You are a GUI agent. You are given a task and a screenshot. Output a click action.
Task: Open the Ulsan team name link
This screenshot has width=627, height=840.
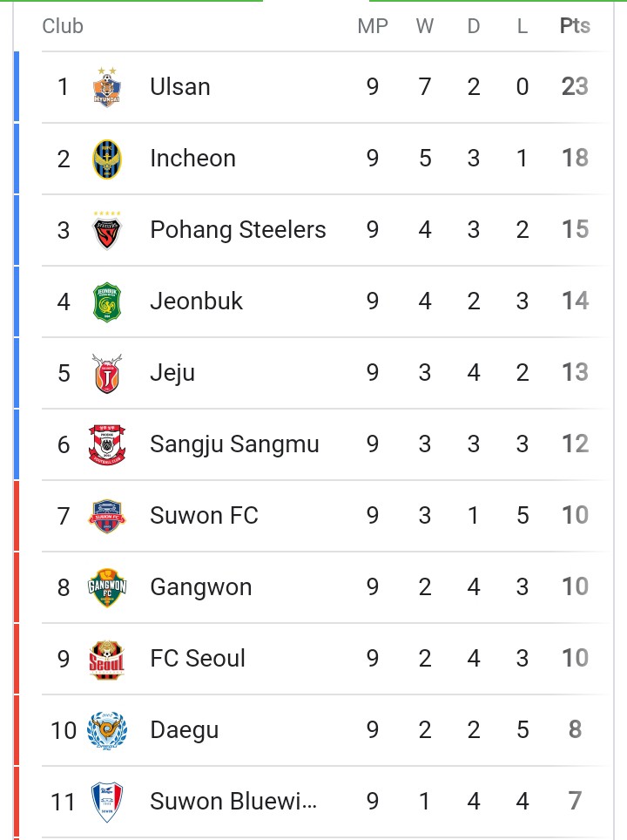coord(180,87)
